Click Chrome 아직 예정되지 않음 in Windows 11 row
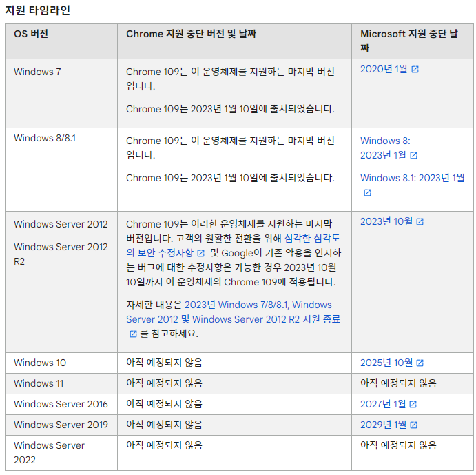Screen dimensions: 476x475 164,383
